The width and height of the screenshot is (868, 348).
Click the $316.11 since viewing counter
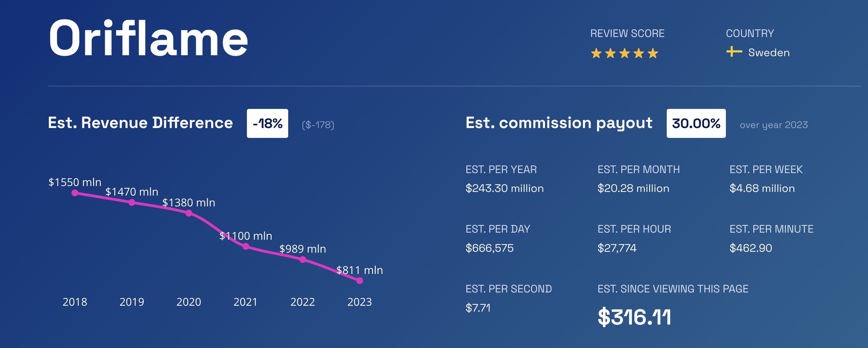634,317
